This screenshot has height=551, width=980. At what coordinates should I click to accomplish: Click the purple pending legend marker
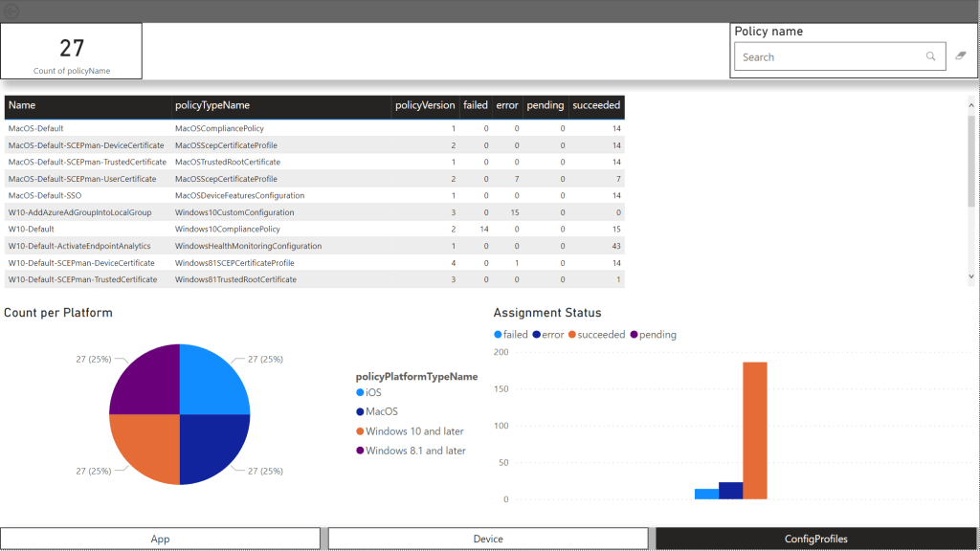(x=634, y=335)
